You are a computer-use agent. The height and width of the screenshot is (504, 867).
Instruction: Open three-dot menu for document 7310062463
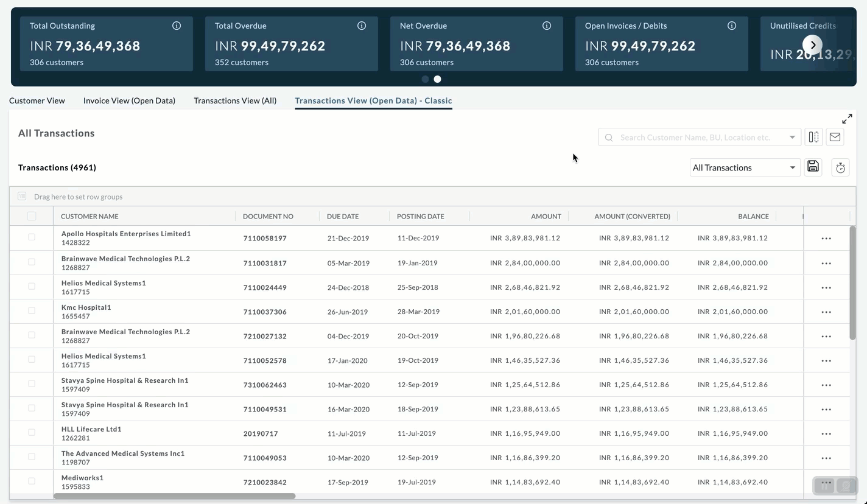[x=826, y=385]
